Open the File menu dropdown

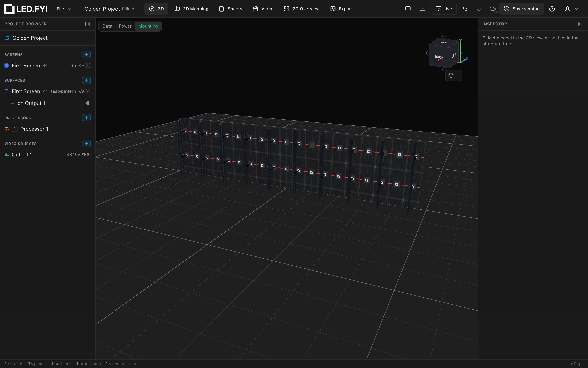64,9
